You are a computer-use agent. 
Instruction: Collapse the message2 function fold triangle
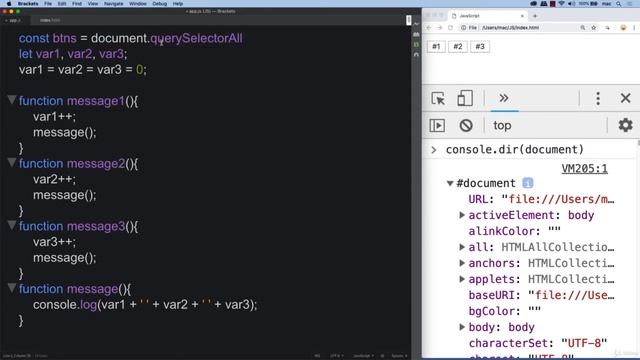(12, 162)
